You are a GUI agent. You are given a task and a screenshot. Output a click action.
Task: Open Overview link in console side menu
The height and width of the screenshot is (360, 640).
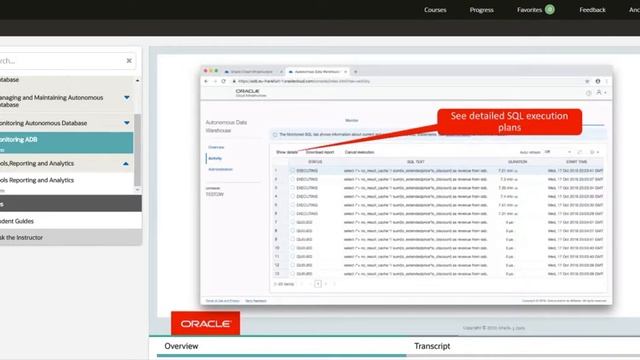(216, 147)
